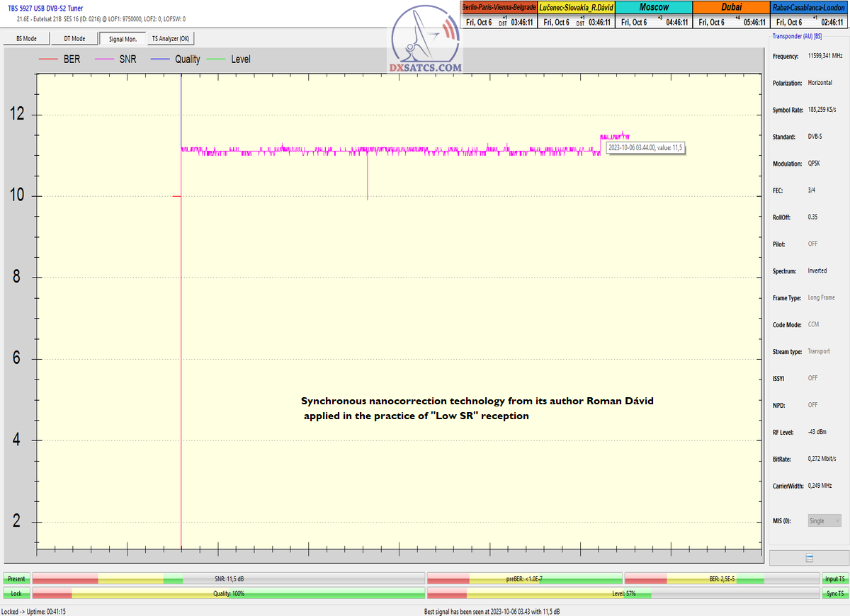Image resolution: width=850 pixels, height=616 pixels.
Task: Click the Moscow world clock panel
Action: pyautogui.click(x=654, y=15)
